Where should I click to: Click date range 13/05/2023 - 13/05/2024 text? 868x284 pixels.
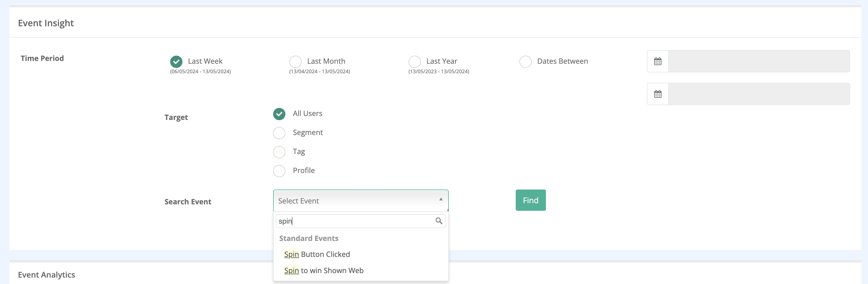[x=439, y=71]
